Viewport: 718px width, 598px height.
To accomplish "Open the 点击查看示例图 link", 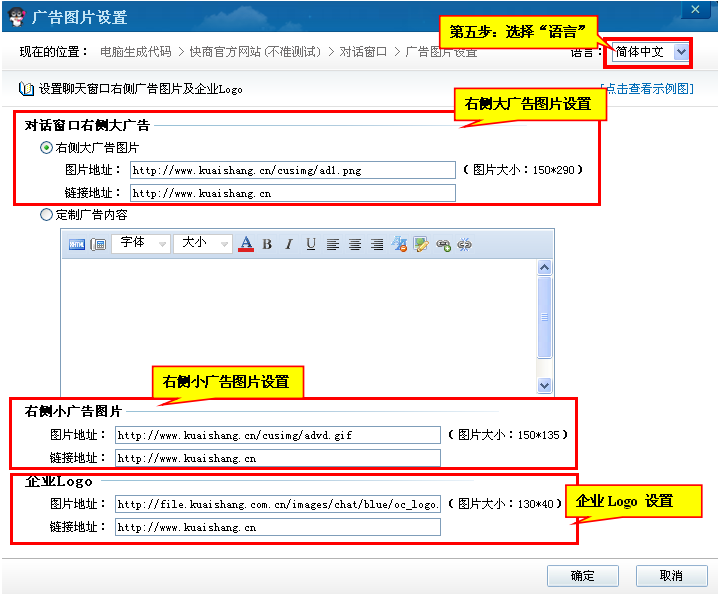I will [x=646, y=89].
